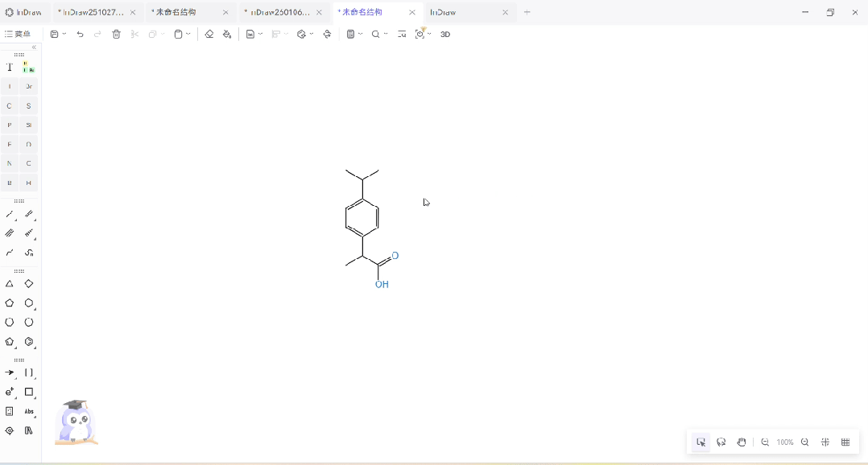
Task: Select the cyclohexane ring tool
Action: (29, 303)
